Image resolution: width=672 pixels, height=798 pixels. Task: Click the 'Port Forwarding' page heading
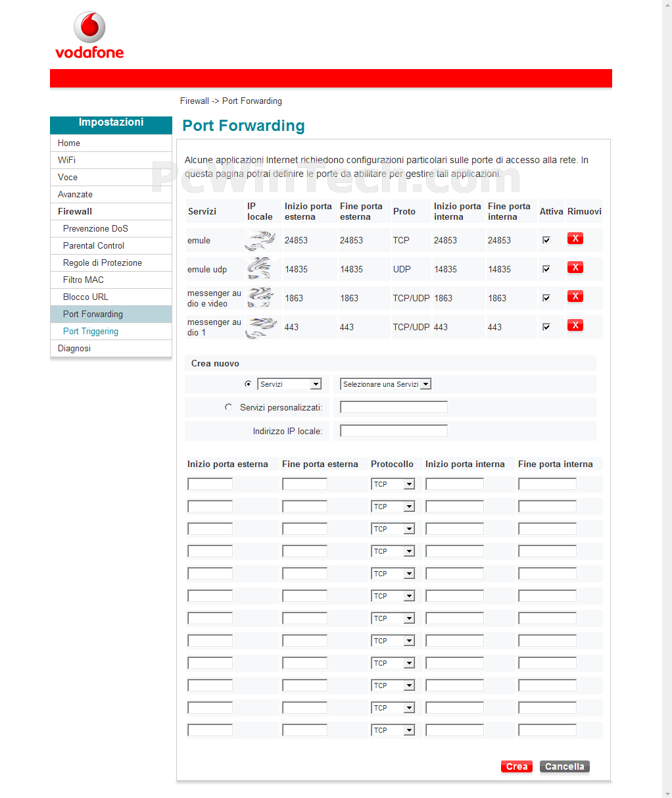pyautogui.click(x=244, y=126)
